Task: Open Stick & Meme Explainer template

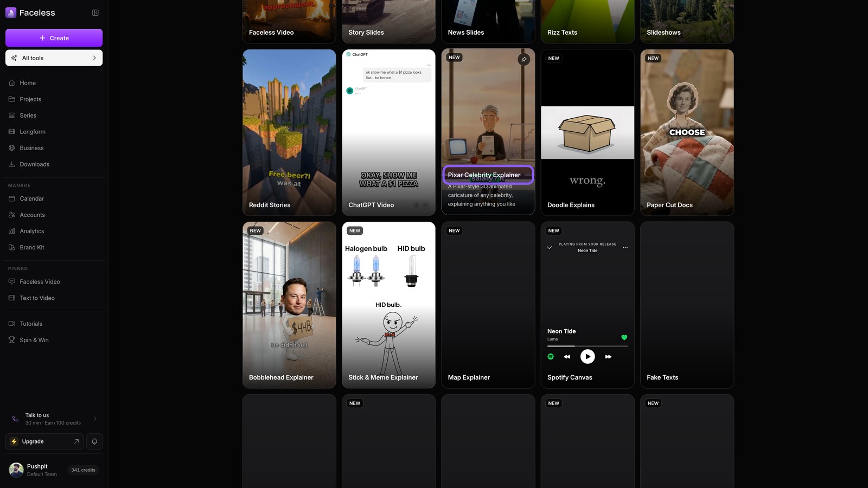Action: tap(388, 305)
